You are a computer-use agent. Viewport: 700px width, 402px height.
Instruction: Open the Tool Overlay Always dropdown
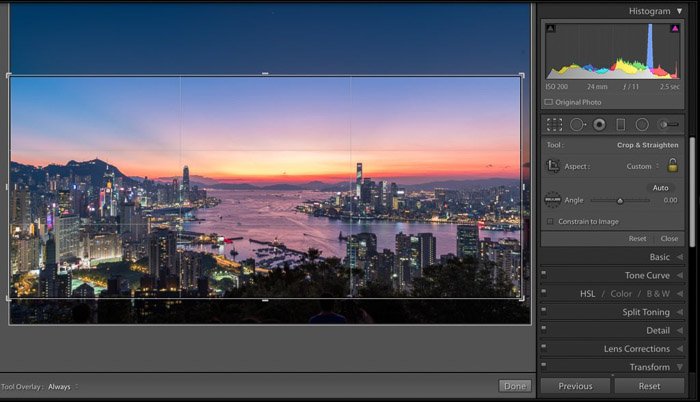pyautogui.click(x=62, y=386)
